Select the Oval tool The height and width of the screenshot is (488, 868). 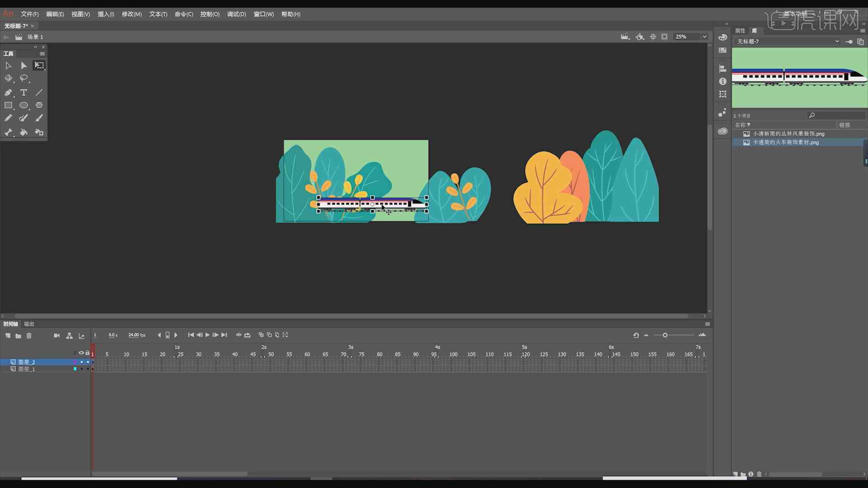coord(24,105)
